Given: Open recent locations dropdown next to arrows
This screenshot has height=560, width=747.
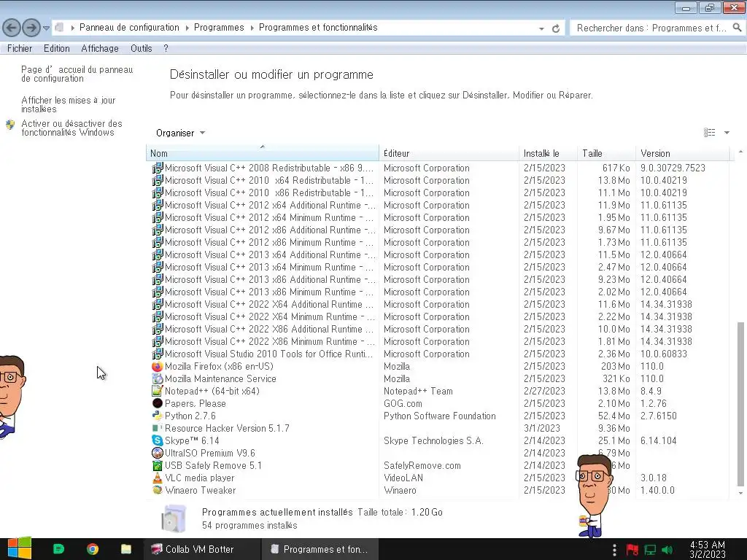Looking at the screenshot, I should pos(46,28).
